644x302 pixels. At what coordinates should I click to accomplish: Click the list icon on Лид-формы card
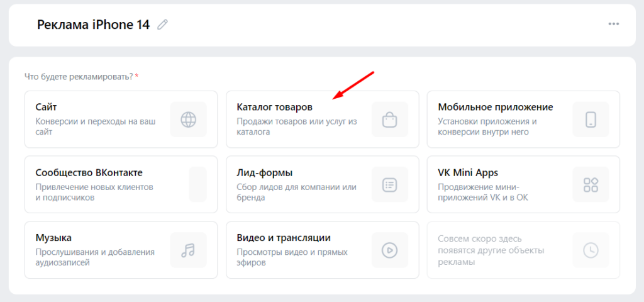tap(390, 184)
